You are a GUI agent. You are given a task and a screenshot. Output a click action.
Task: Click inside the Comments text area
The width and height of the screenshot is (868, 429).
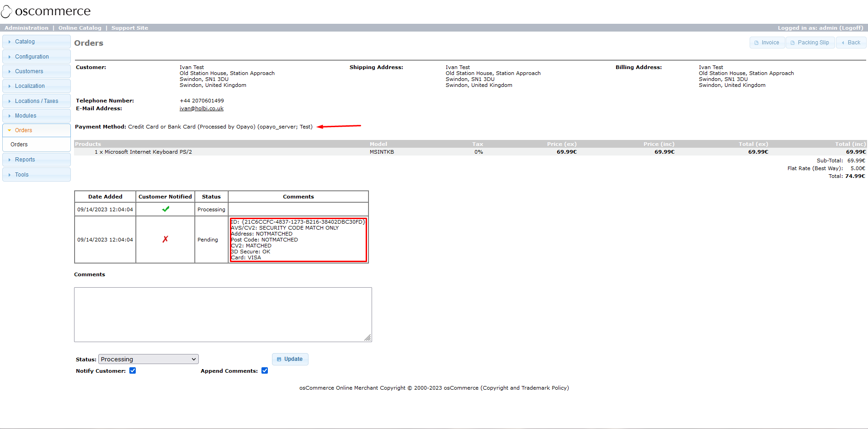[223, 314]
